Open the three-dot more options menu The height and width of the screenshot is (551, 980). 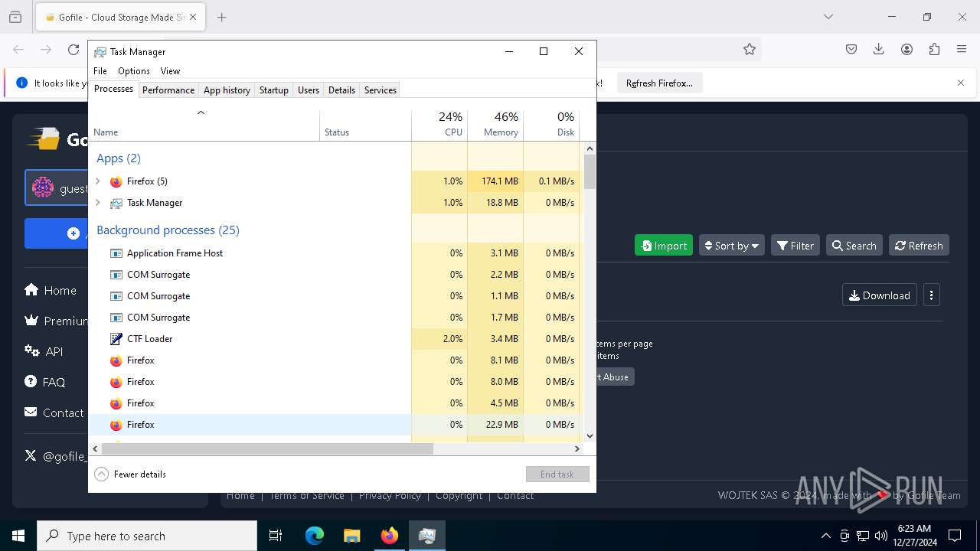click(932, 295)
